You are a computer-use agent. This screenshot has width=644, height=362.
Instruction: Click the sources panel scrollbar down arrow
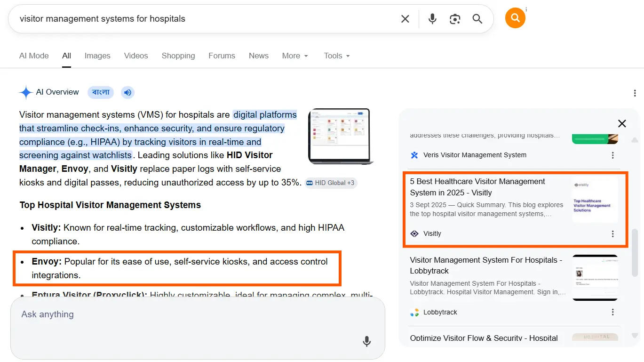pos(635,336)
